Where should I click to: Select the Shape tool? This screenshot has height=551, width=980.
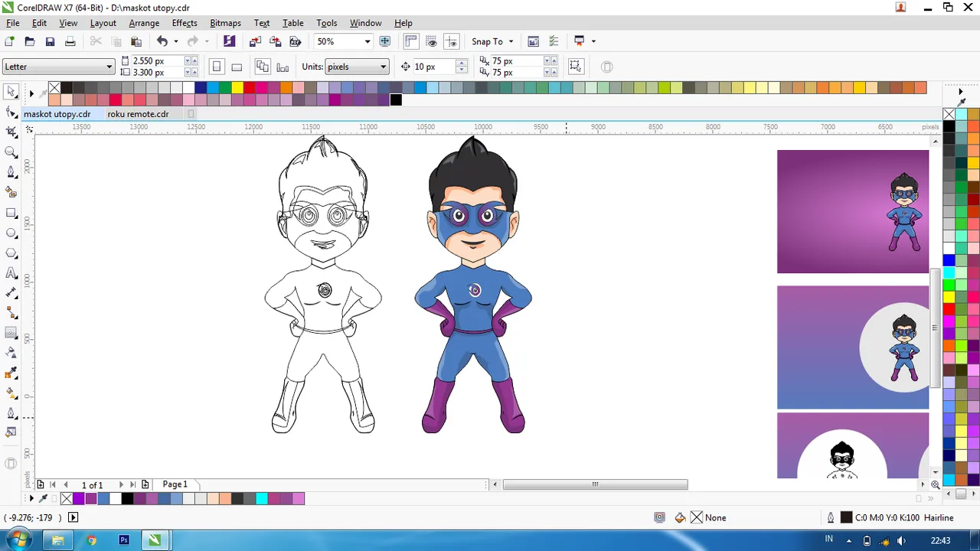pos(11,112)
